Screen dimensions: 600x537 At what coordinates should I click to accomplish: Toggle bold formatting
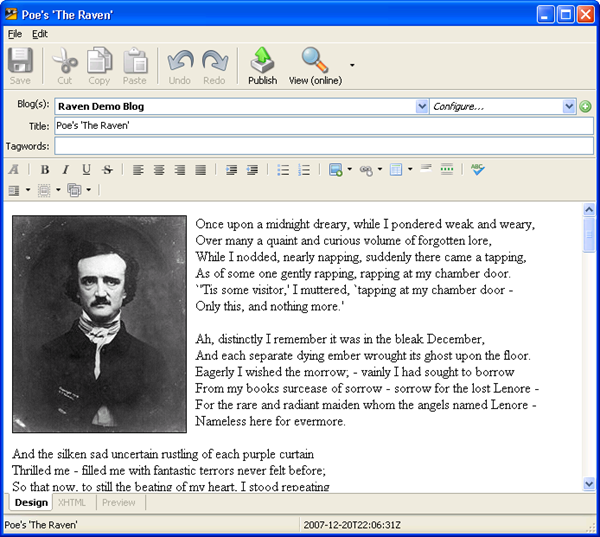click(x=45, y=170)
